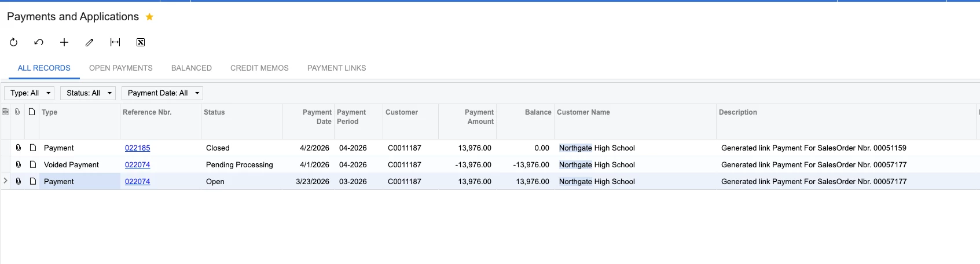Open notes for payment 022185 row
This screenshot has height=264, width=980.
(x=33, y=148)
